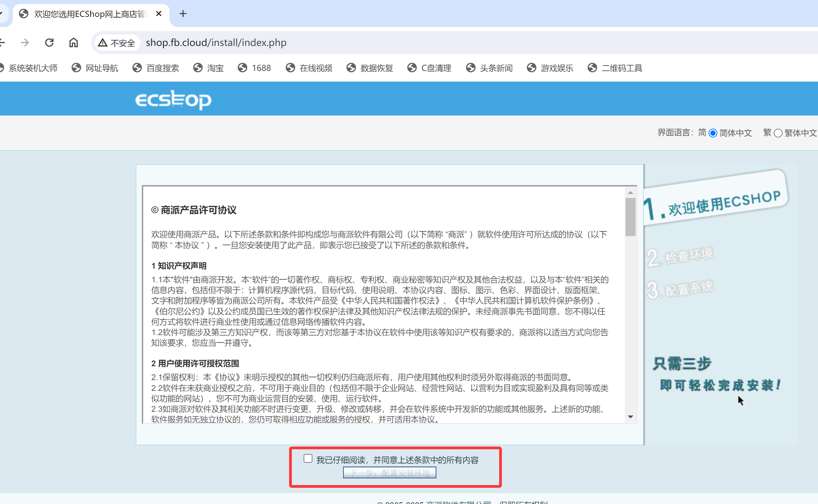Close the ECShop browser tab
The width and height of the screenshot is (818, 504).
click(x=159, y=14)
